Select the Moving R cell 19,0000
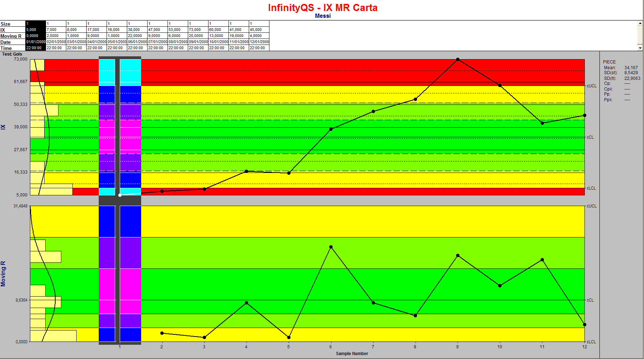 [x=239, y=36]
